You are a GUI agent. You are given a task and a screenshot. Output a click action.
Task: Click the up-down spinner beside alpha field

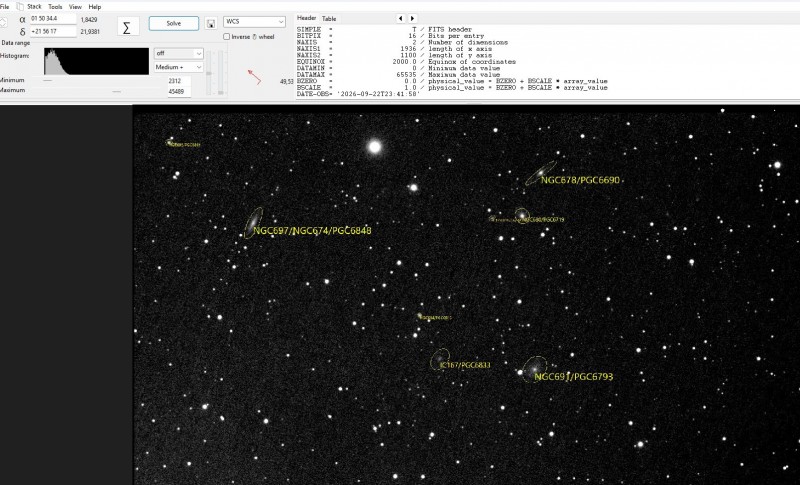(x=3, y=22)
